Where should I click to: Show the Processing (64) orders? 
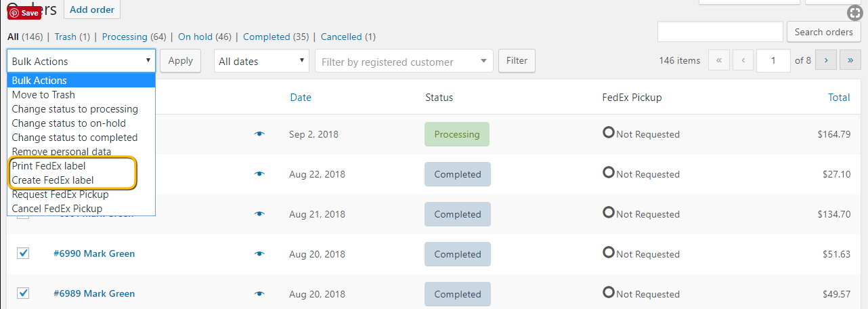coord(134,37)
